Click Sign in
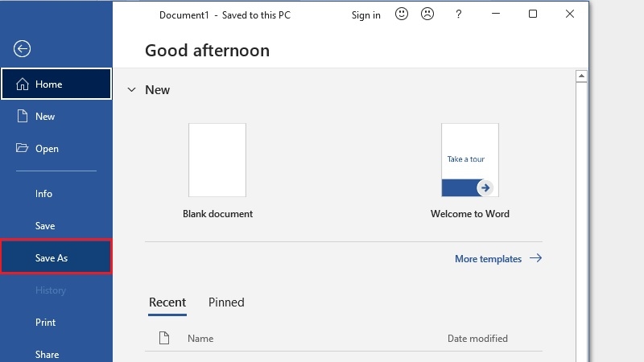The image size is (644, 362). (x=365, y=15)
